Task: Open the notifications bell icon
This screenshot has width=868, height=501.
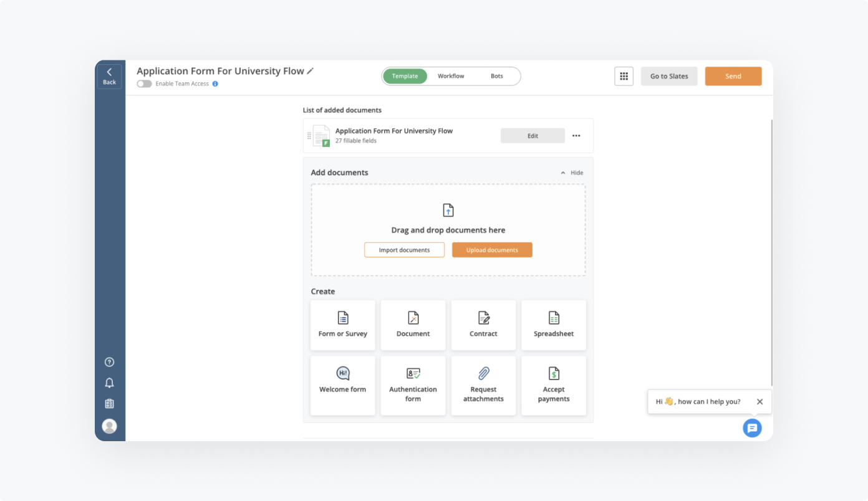Action: [x=110, y=383]
